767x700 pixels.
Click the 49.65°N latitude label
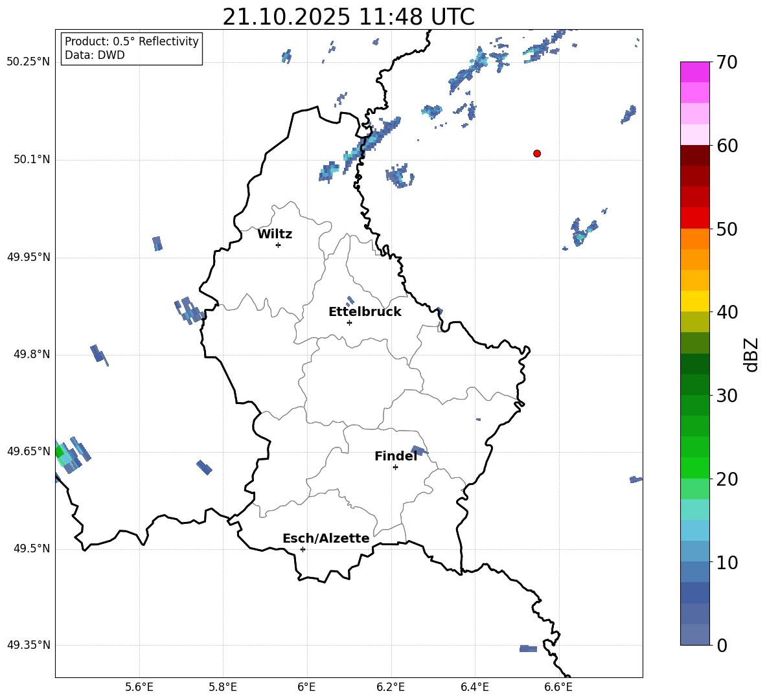tap(29, 451)
